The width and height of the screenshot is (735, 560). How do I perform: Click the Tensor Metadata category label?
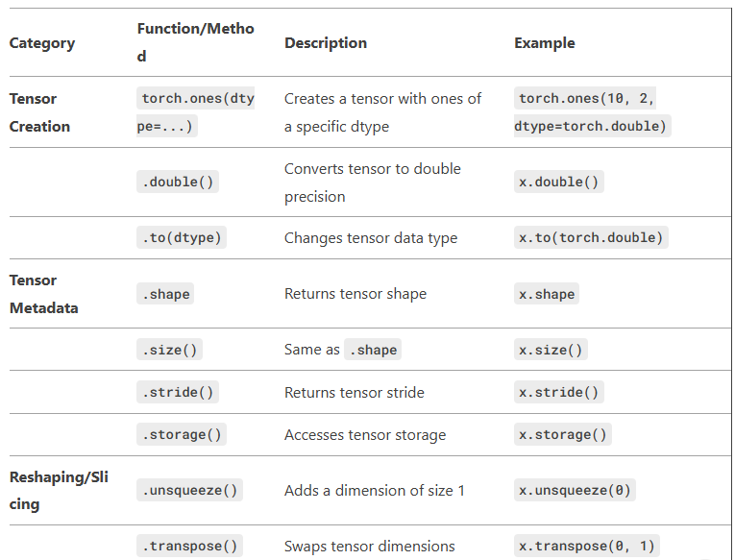[x=43, y=294]
